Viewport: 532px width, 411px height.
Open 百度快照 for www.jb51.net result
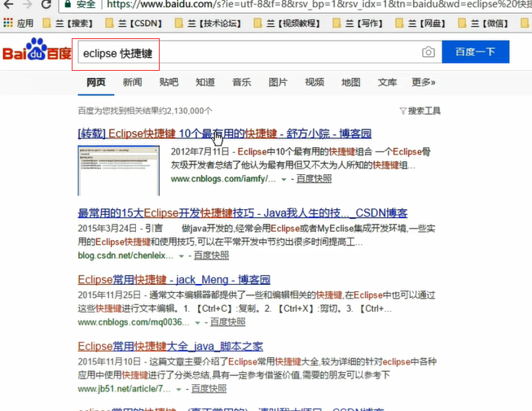[209, 389]
